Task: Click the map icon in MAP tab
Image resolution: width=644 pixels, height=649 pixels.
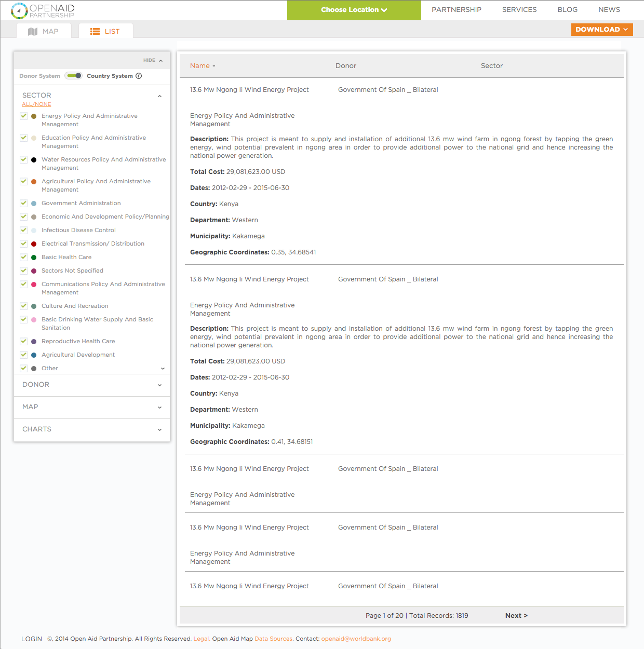Action: pos(33,32)
